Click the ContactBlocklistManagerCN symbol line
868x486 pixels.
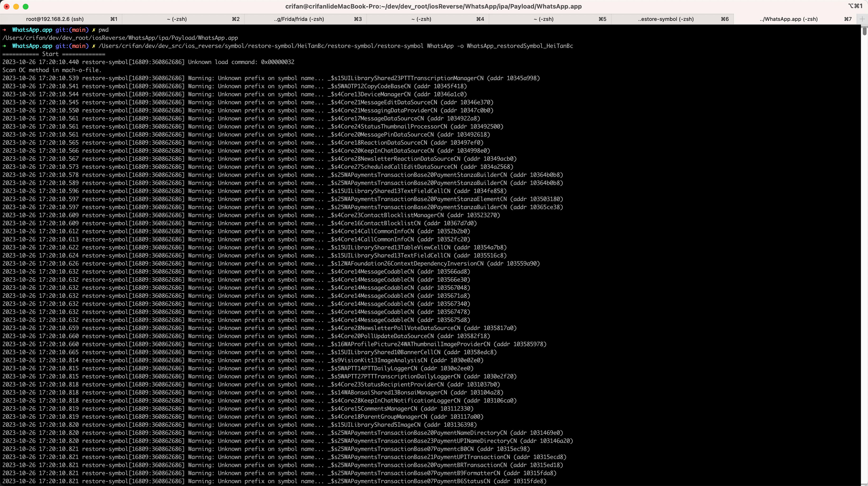click(251, 215)
